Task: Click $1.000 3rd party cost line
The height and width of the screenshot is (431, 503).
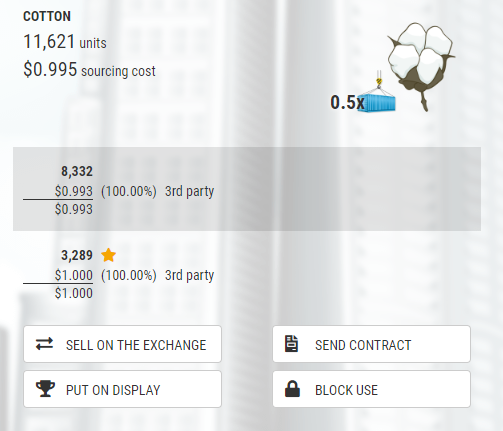Action: pyautogui.click(x=134, y=275)
